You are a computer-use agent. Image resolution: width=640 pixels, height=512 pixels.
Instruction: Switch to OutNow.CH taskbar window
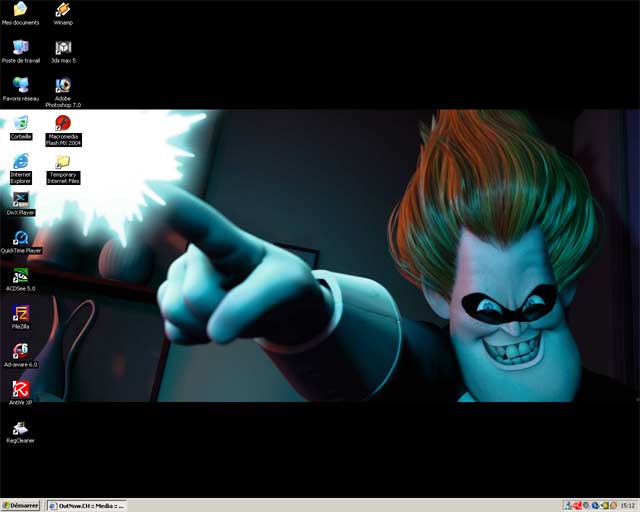pyautogui.click(x=87, y=505)
